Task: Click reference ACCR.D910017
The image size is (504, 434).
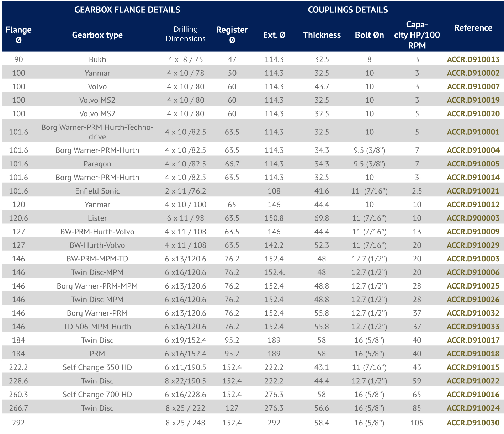Action: (x=473, y=340)
